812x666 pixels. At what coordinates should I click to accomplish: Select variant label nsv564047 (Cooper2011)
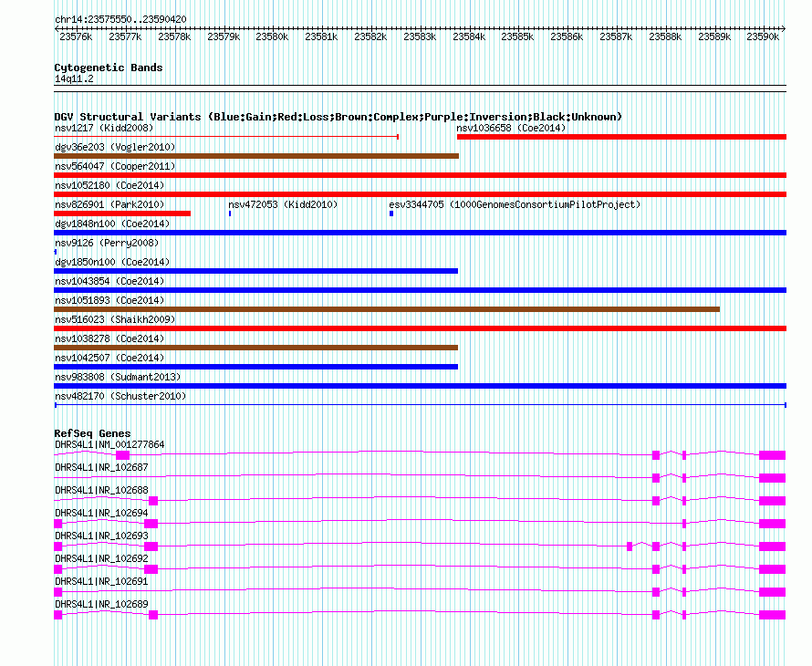pyautogui.click(x=115, y=166)
